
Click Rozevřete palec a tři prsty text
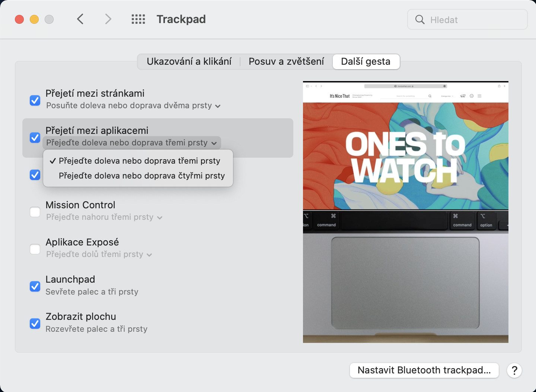pyautogui.click(x=96, y=329)
